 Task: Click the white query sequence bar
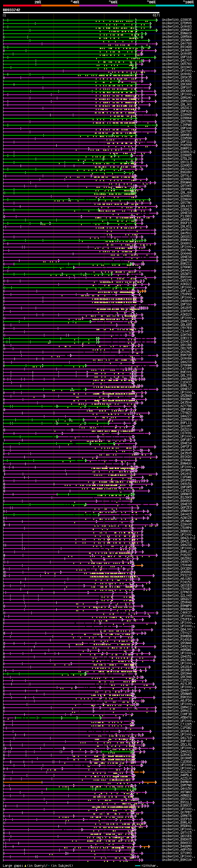(x=81, y=13)
